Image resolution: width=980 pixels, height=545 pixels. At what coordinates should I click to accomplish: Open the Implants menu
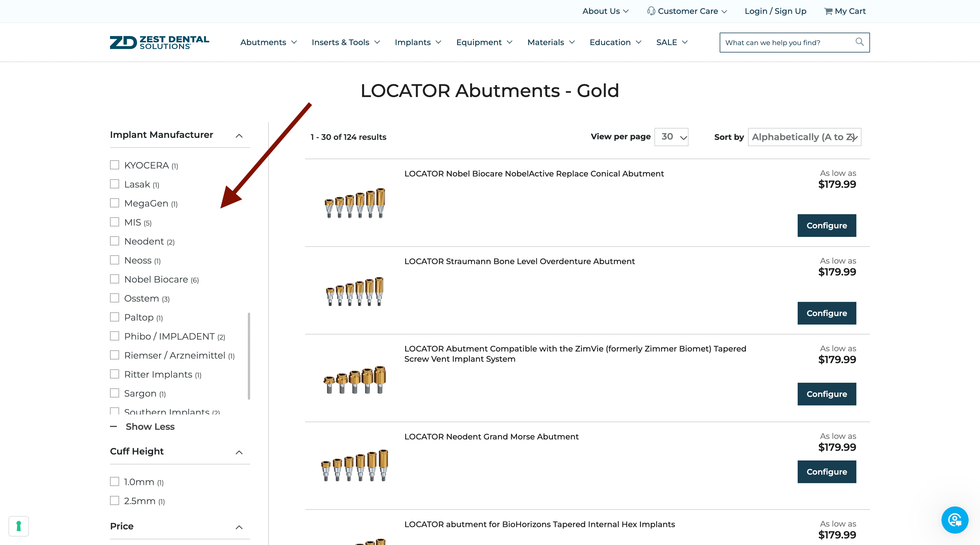[418, 42]
